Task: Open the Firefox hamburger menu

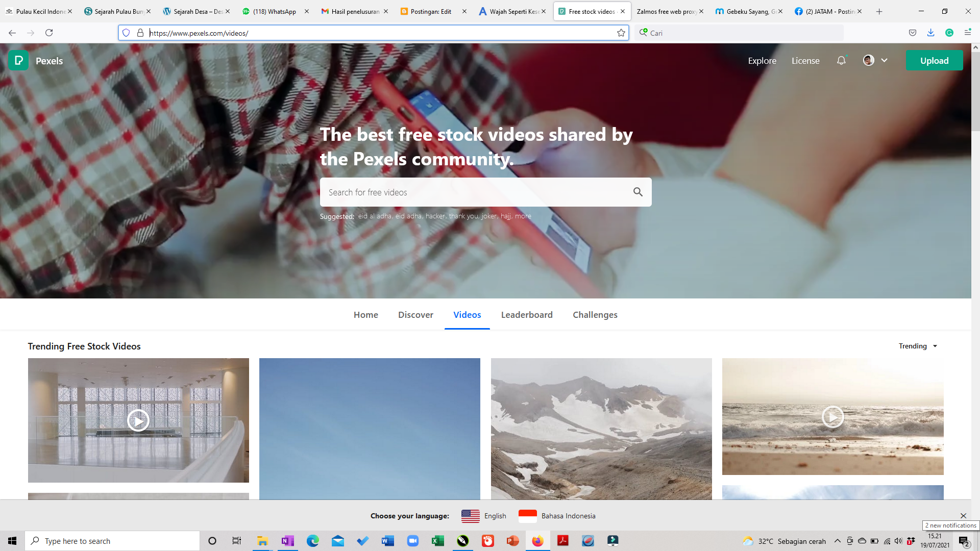Action: click(968, 33)
